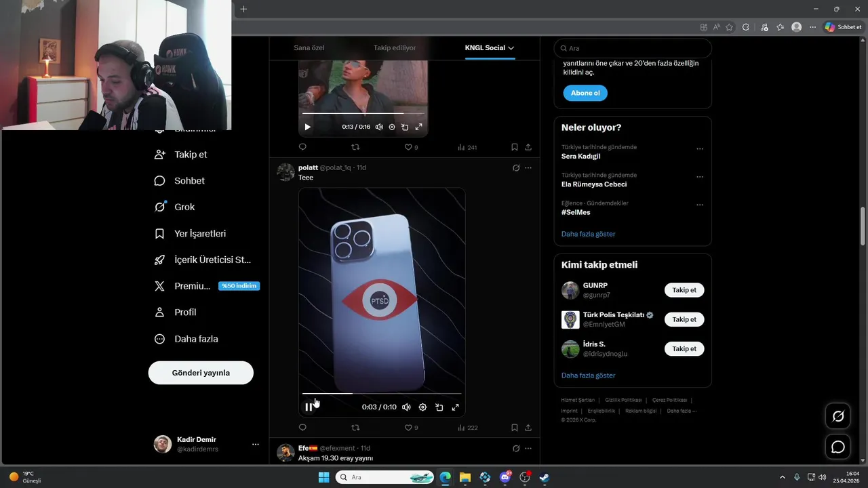Open floating Grok button
The height and width of the screenshot is (488, 868).
[838, 416]
